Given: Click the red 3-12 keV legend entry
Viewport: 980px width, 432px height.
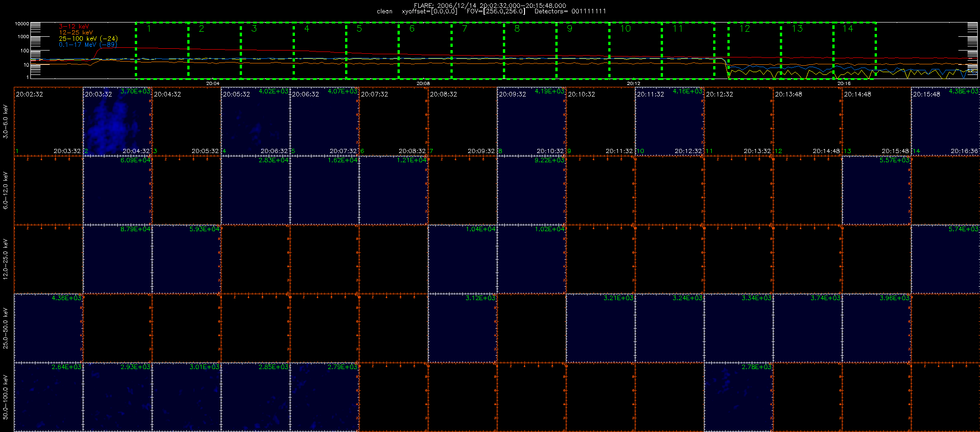Looking at the screenshot, I should [x=74, y=27].
